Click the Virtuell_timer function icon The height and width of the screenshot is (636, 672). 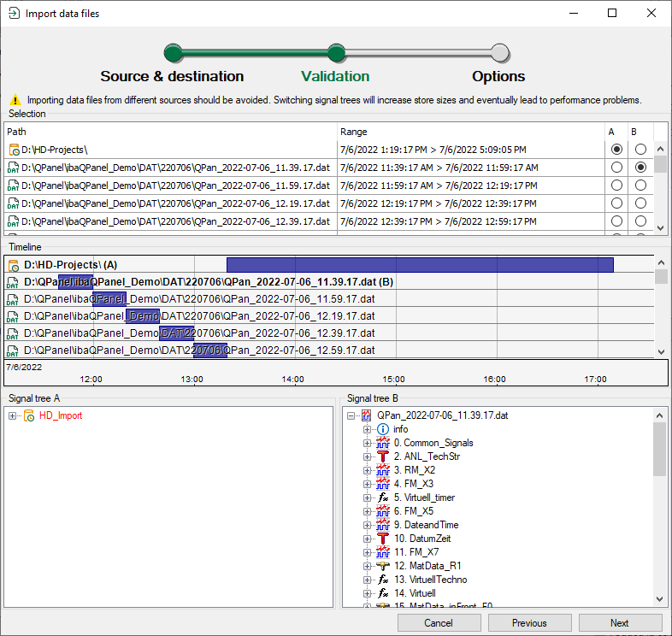tap(383, 498)
